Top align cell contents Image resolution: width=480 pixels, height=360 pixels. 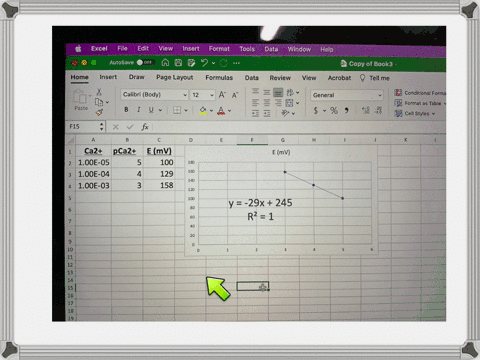pyautogui.click(x=255, y=91)
